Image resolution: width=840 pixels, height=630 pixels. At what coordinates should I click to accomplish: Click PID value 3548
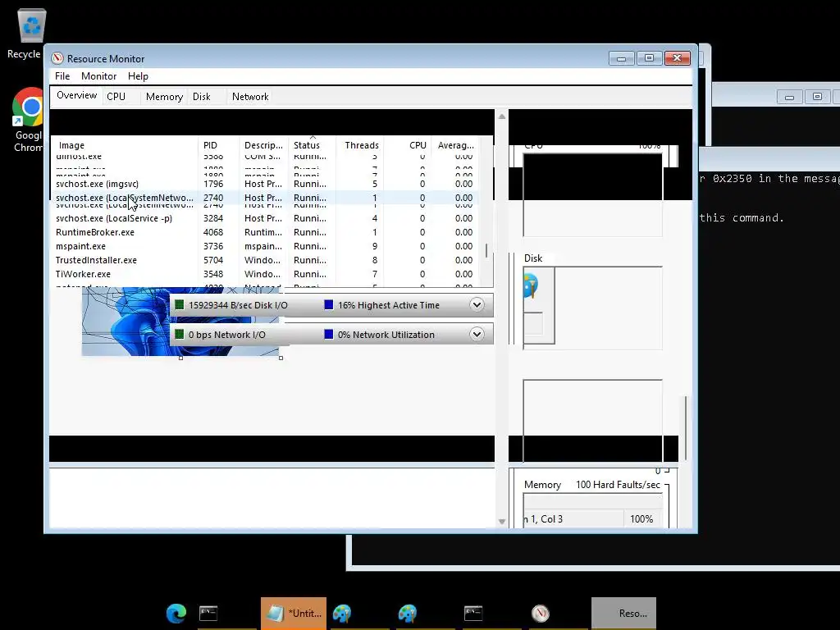click(x=213, y=274)
